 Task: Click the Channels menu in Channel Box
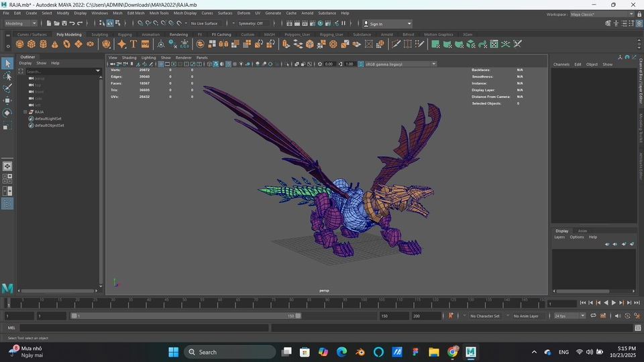click(561, 64)
